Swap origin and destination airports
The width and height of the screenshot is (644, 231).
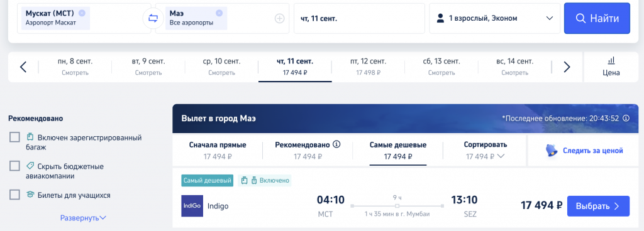pos(153,18)
